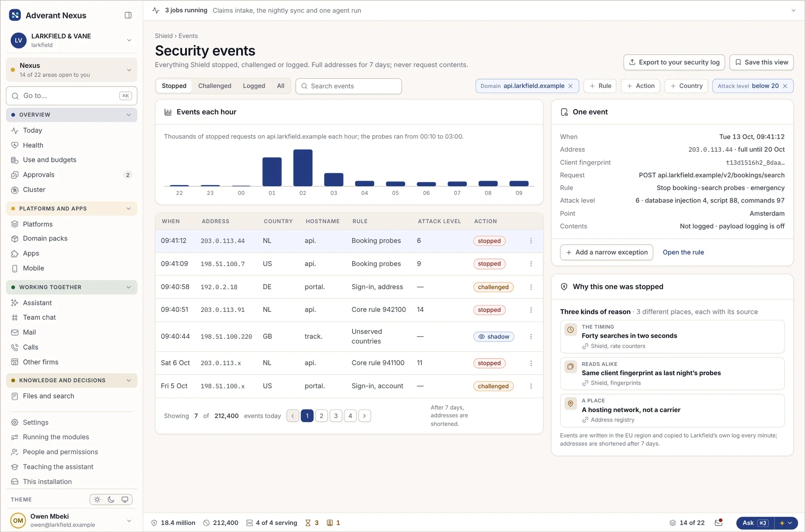The width and height of the screenshot is (805, 532).
Task: Go to page 3 of events
Action: pos(336,416)
